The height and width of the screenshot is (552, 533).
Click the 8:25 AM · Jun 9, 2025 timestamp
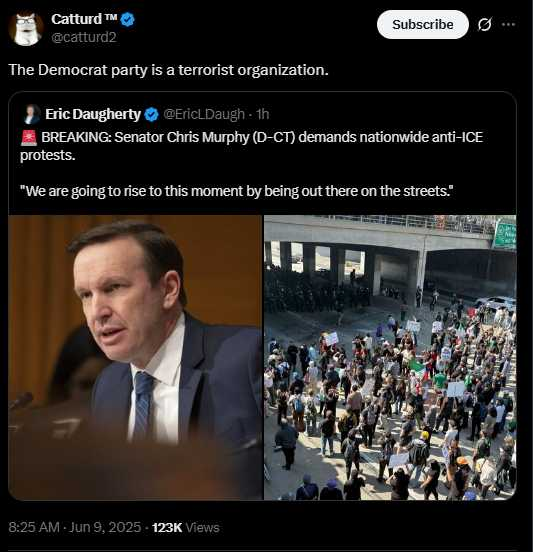tap(75, 527)
